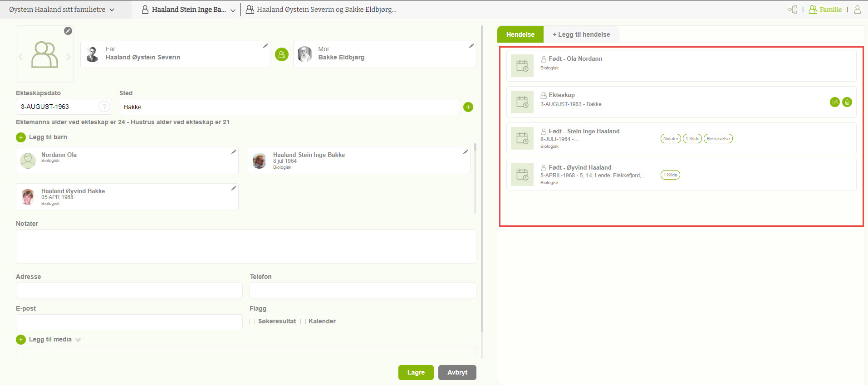Tick the Kalender flag checkbox
This screenshot has height=385, width=868.
point(303,322)
